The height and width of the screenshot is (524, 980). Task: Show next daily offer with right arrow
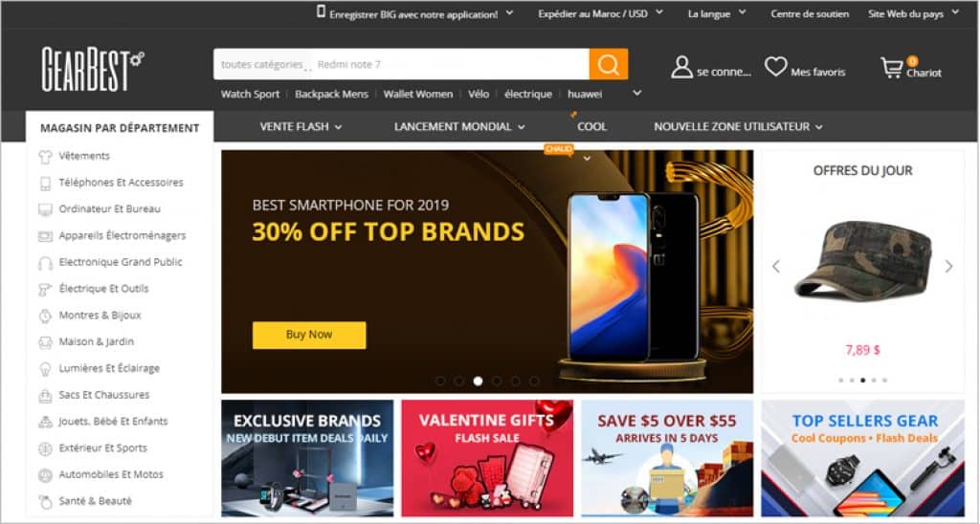pyautogui.click(x=948, y=267)
